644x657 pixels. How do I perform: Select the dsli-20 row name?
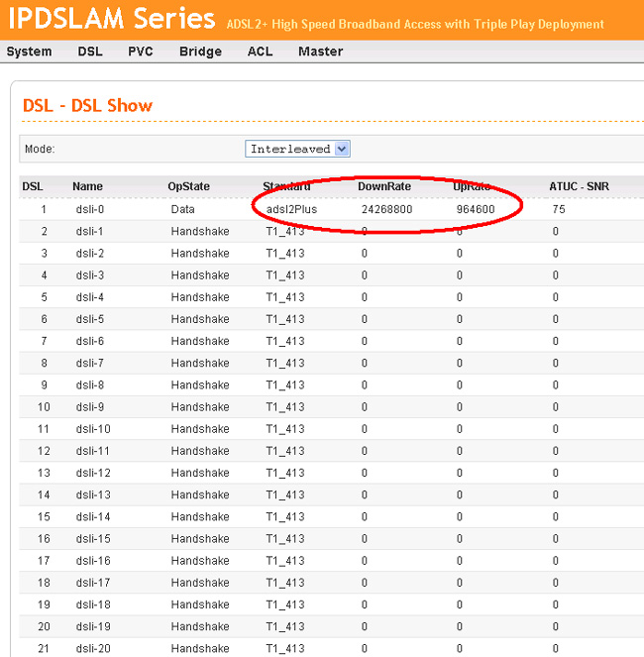click(93, 648)
